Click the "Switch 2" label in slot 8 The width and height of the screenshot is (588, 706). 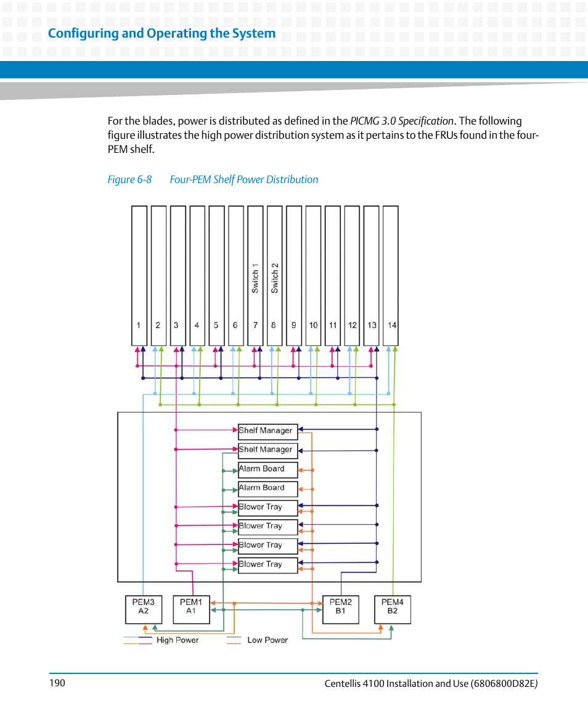(x=275, y=278)
